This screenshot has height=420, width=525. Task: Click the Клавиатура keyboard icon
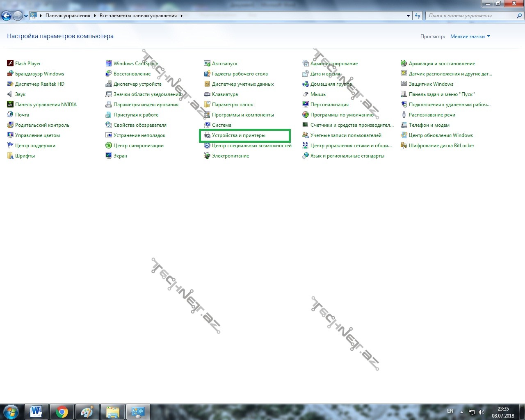pos(207,94)
